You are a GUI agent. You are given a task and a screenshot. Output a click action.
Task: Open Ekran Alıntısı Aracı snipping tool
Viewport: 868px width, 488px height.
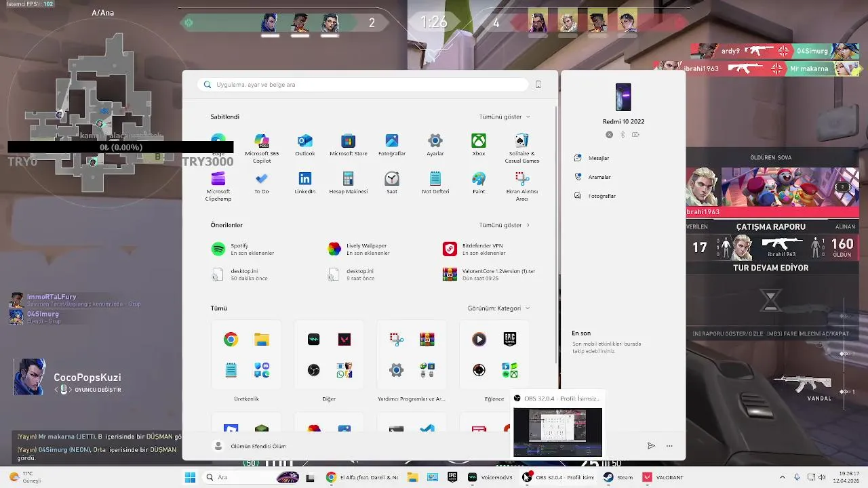(522, 186)
